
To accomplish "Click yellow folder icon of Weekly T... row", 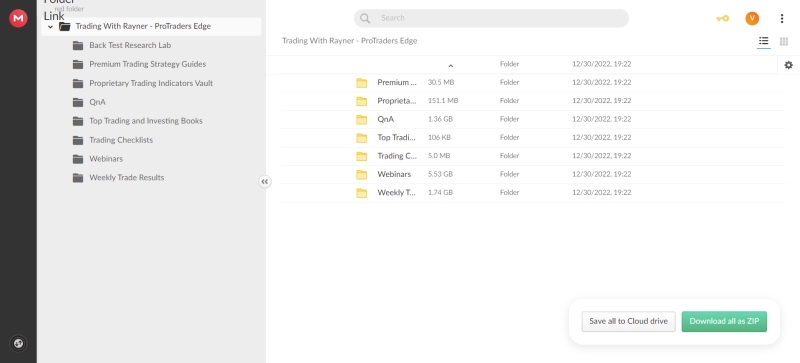I will coord(362,193).
